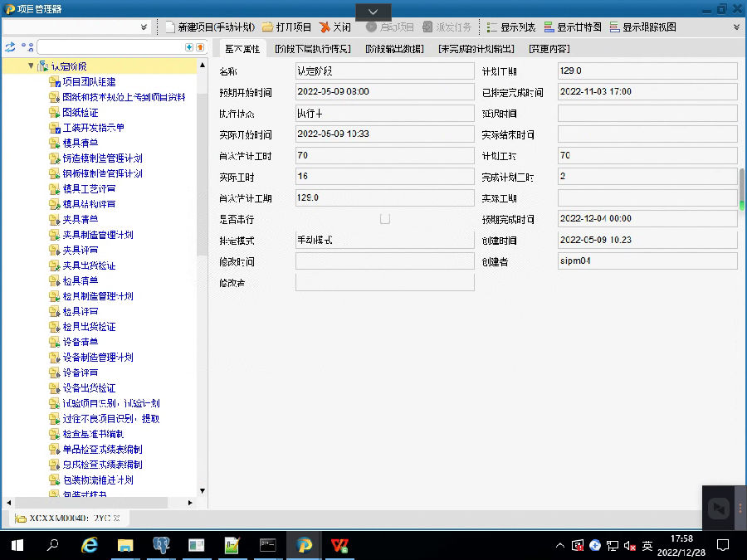The height and width of the screenshot is (560, 747).
Task: Open pgAdmin elephant icon in the taskbar
Action: click(161, 545)
